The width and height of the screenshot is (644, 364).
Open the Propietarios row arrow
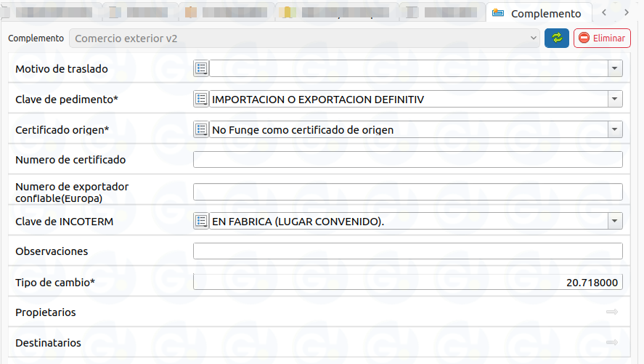612,312
